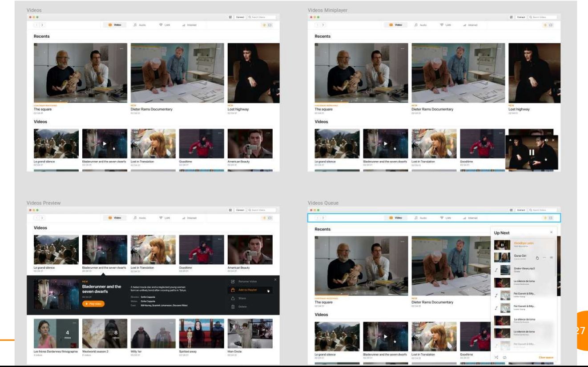Click the progress bar under The square, Videos window
The height and width of the screenshot is (367, 588).
point(81,103)
